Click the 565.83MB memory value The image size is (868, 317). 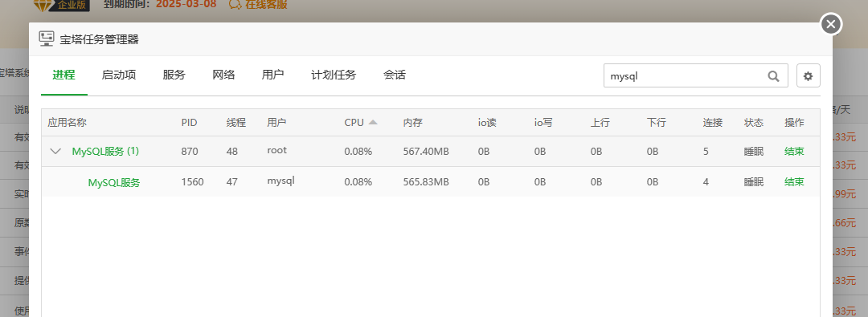coord(426,181)
